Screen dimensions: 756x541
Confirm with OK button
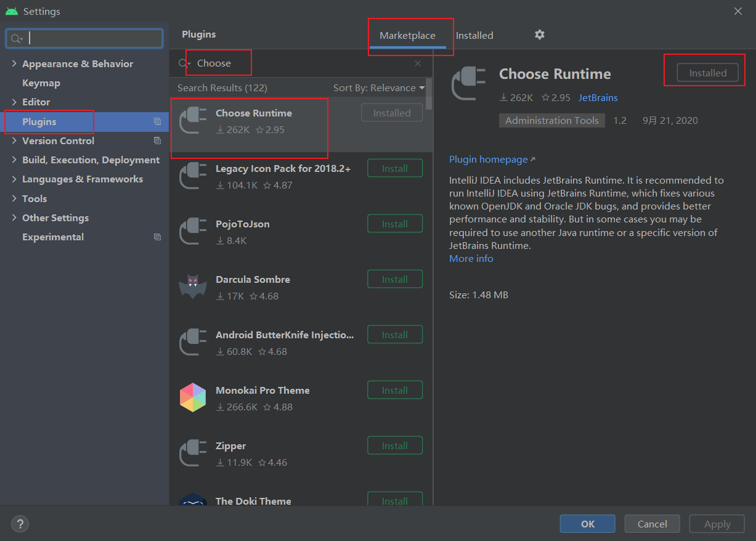pos(588,524)
